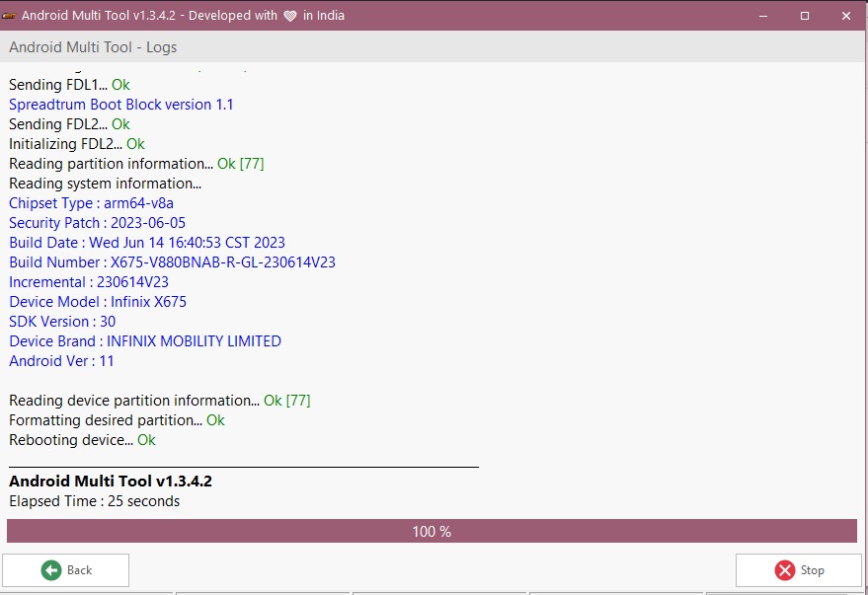The width and height of the screenshot is (868, 595).
Task: Click the heart icon in window title
Action: pos(289,16)
